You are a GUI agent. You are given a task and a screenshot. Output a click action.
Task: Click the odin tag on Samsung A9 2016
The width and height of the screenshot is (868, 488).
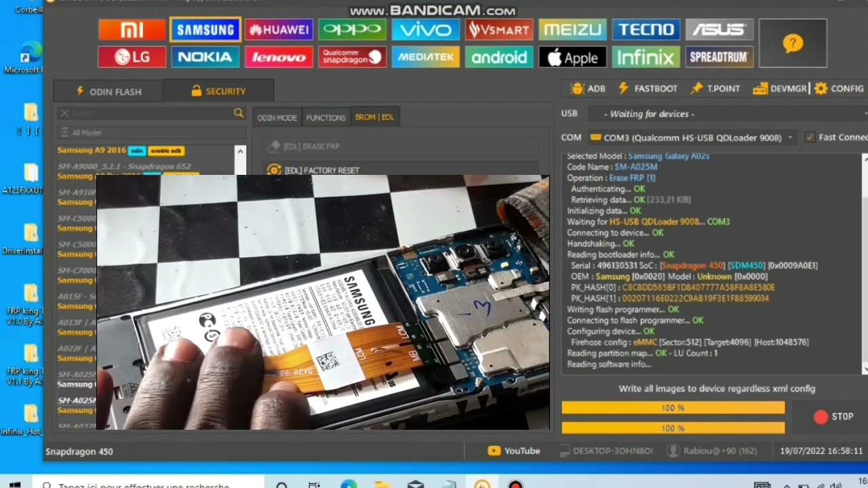point(137,150)
